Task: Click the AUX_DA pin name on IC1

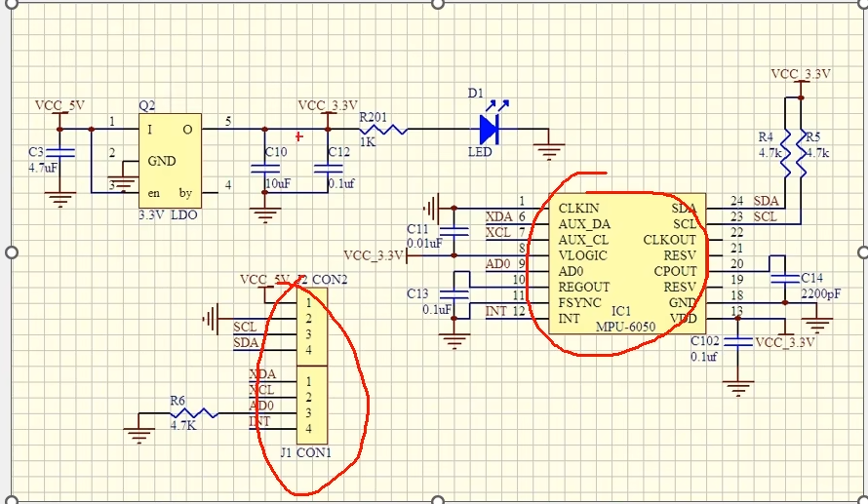Action: pos(584,224)
